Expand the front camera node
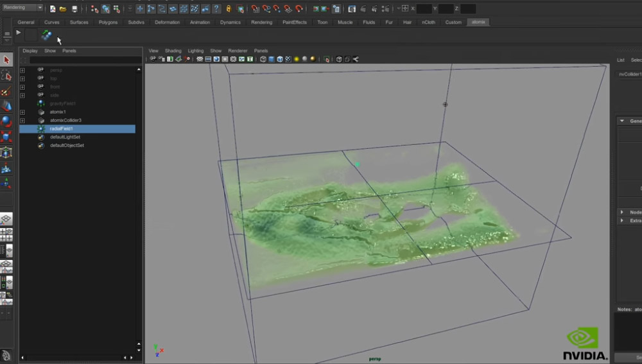Image resolution: width=642 pixels, height=364 pixels. click(22, 87)
